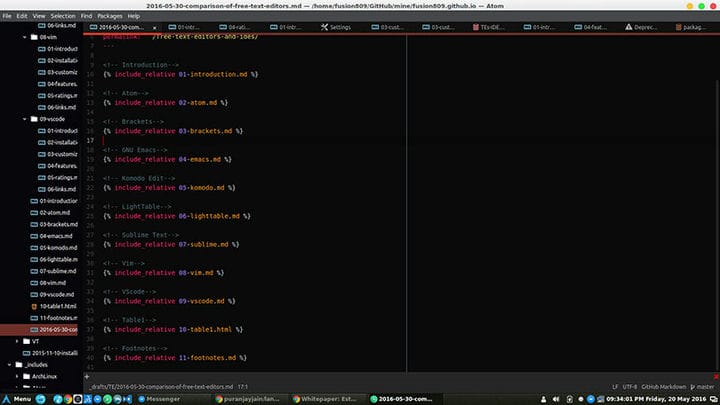The image size is (720, 405).
Task: Switch to the Whitepaper Chrome taskbar window
Action: pos(325,399)
